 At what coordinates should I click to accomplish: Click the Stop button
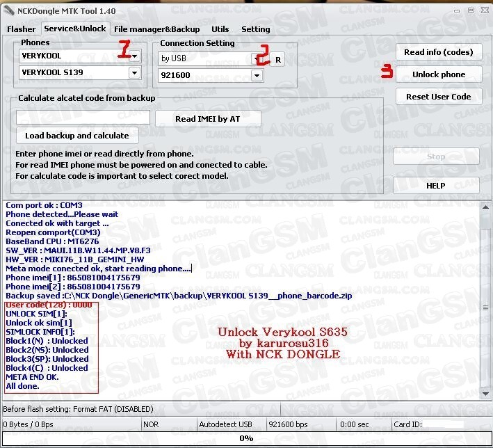436,157
